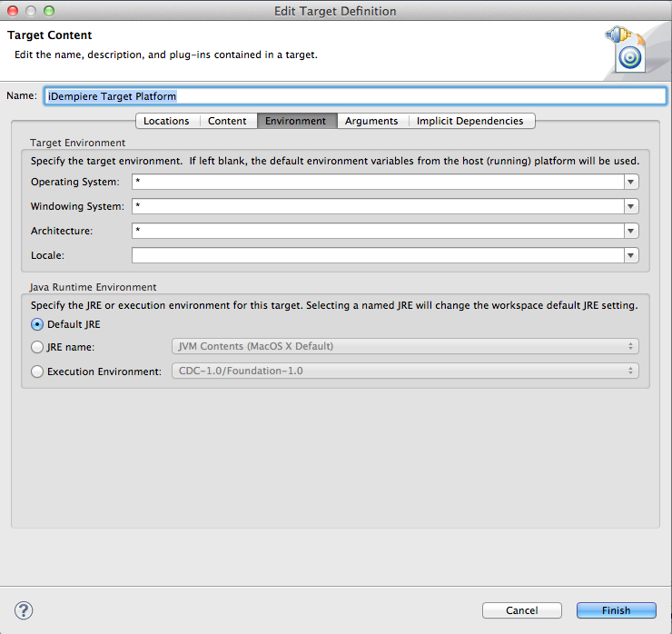
Task: Click the target definition wizard icon
Action: click(x=627, y=49)
